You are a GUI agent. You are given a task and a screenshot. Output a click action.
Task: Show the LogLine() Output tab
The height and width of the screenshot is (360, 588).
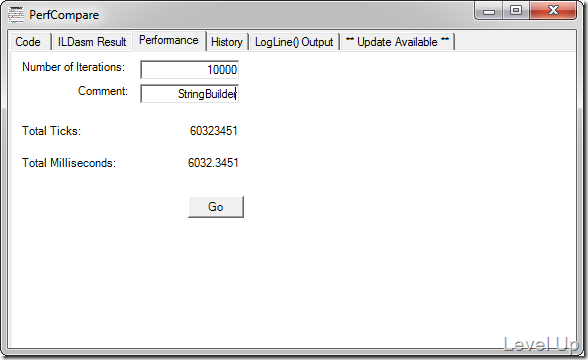pos(294,42)
